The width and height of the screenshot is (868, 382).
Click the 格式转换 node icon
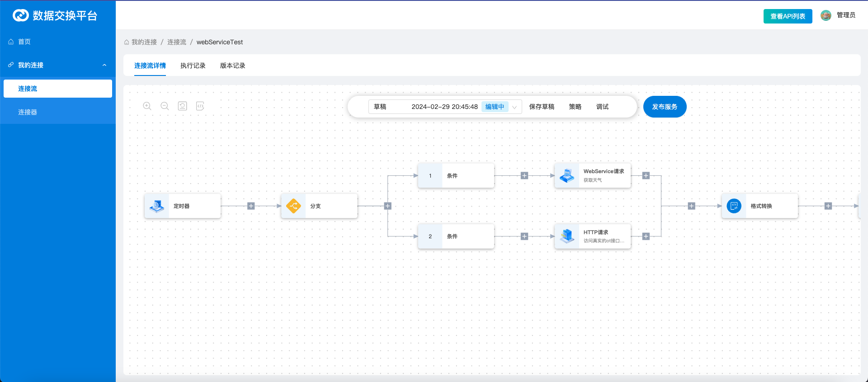734,206
